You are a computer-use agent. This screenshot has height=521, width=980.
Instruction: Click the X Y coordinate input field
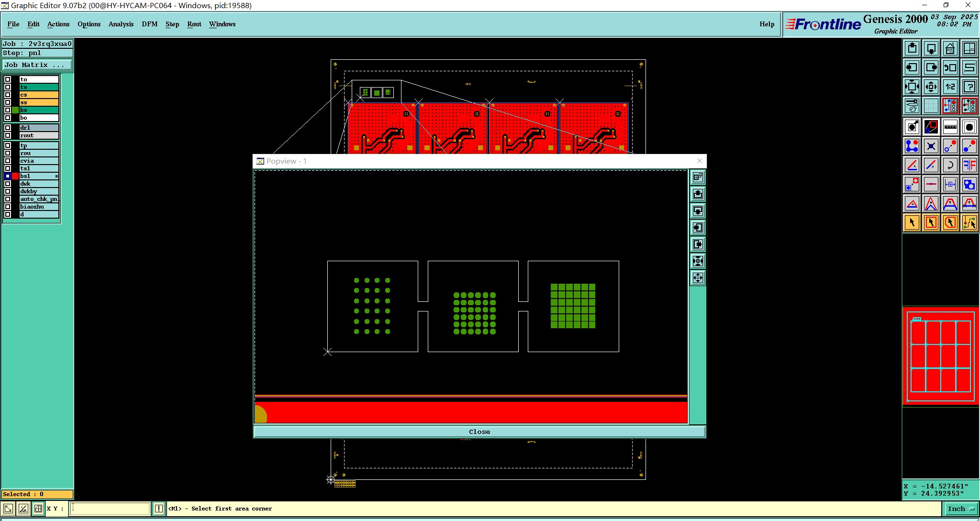110,509
